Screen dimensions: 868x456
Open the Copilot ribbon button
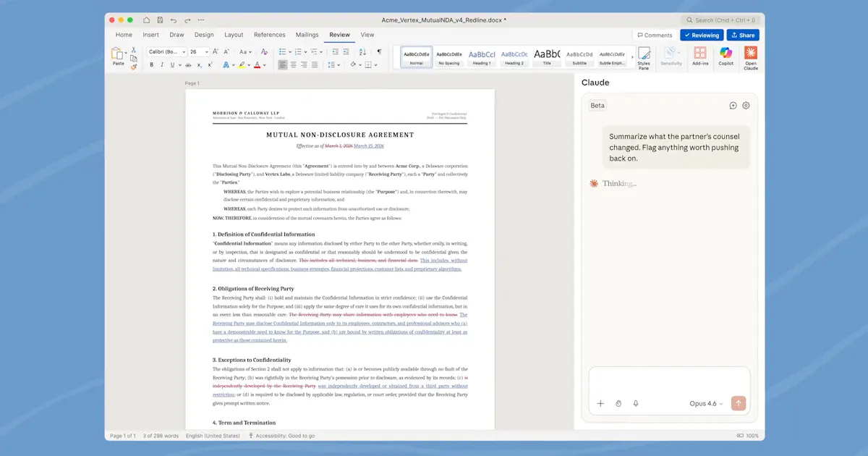726,56
